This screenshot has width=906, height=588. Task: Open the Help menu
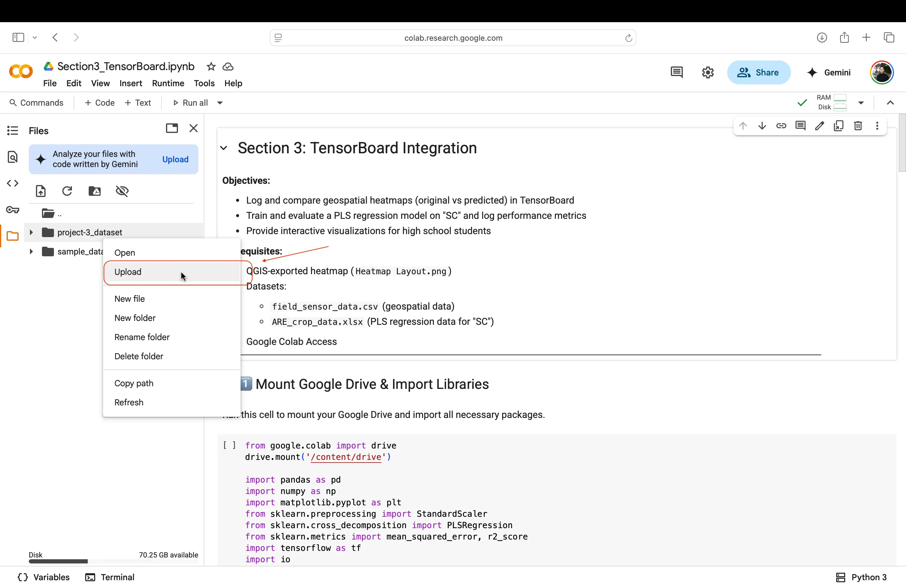(233, 83)
